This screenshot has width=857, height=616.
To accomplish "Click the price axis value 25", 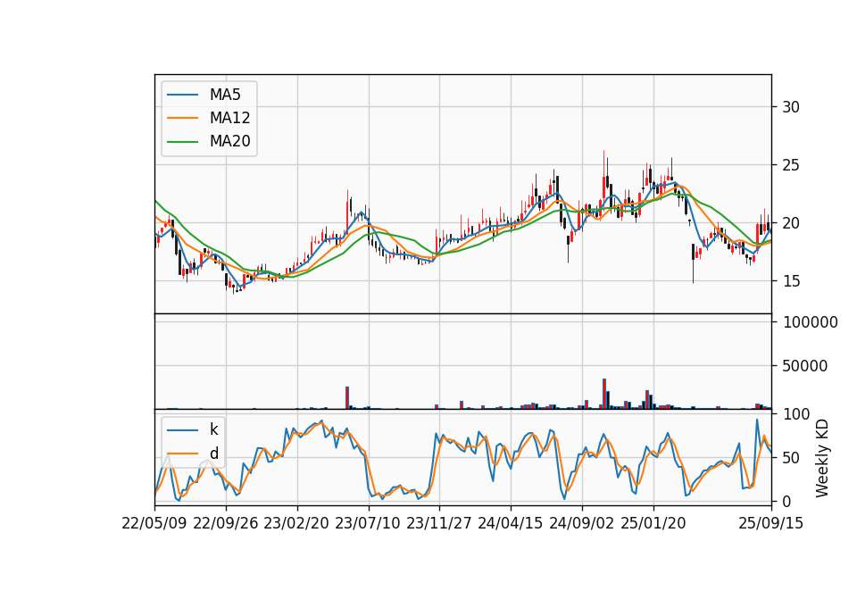I will point(791,165).
